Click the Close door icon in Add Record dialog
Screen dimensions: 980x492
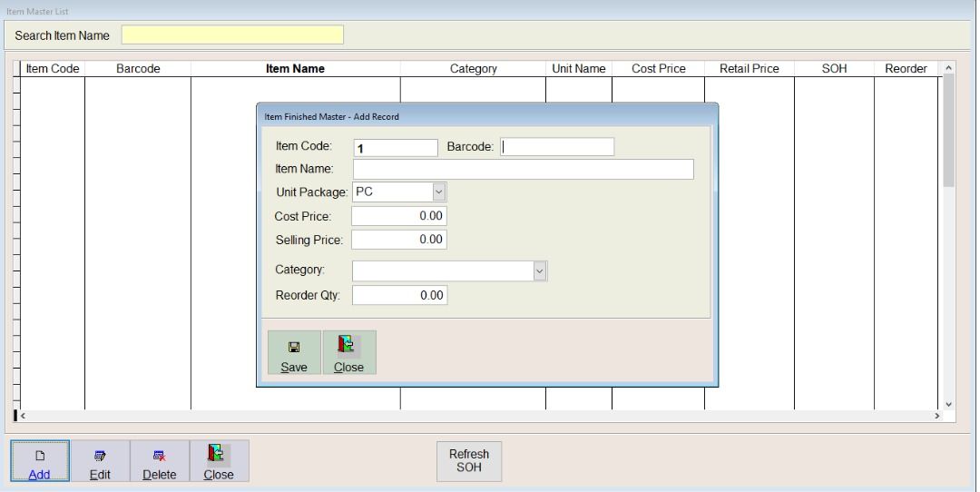(346, 345)
